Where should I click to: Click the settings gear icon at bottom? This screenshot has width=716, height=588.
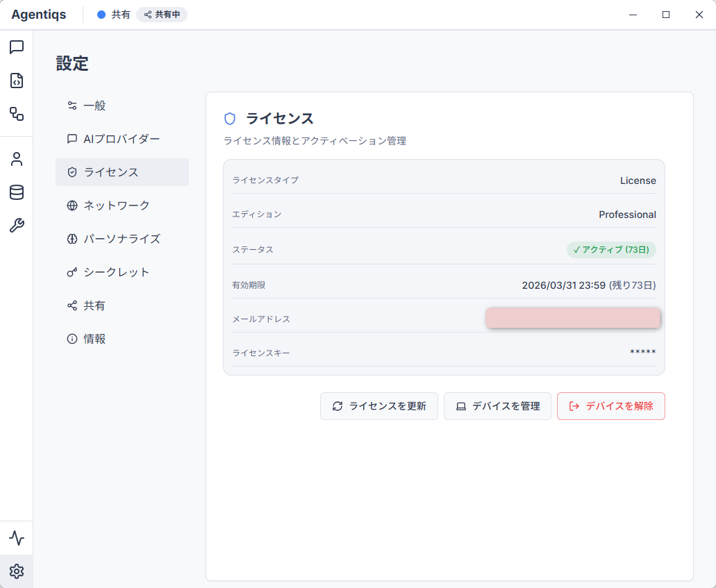point(17,571)
